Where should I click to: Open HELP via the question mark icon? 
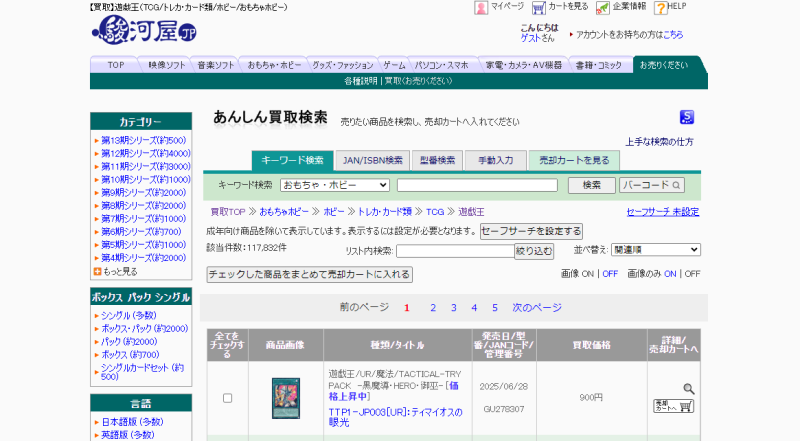[661, 7]
